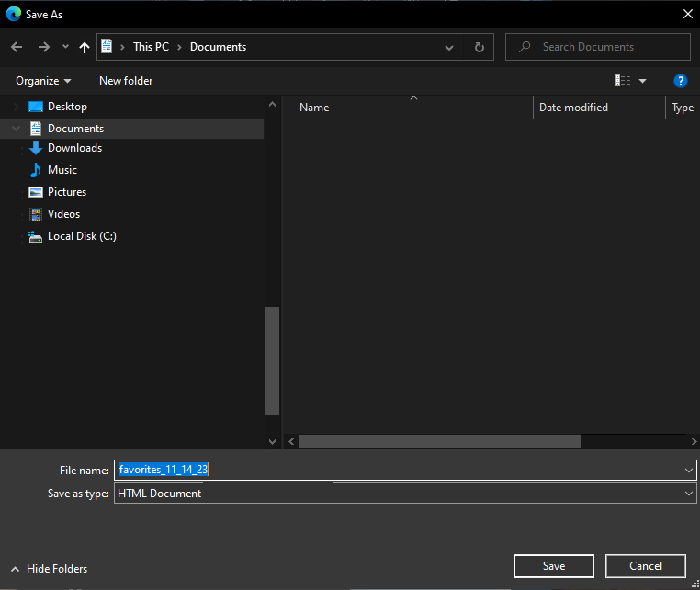The height and width of the screenshot is (590, 700).
Task: Open the Save as type combo box
Action: [405, 494]
